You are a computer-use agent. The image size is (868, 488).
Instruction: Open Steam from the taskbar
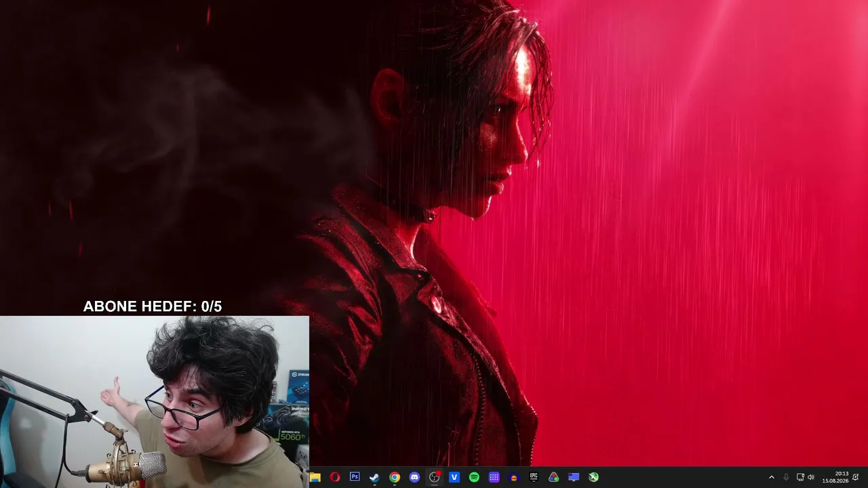point(374,477)
